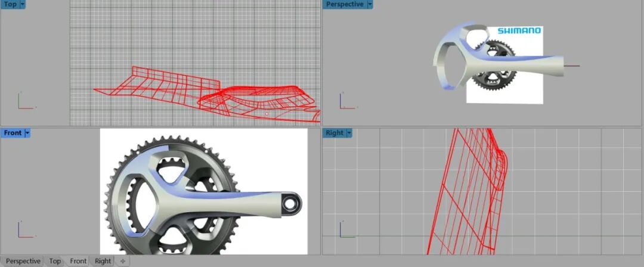Click the axis icon in Right viewport
The height and width of the screenshot is (267, 644).
(348, 229)
